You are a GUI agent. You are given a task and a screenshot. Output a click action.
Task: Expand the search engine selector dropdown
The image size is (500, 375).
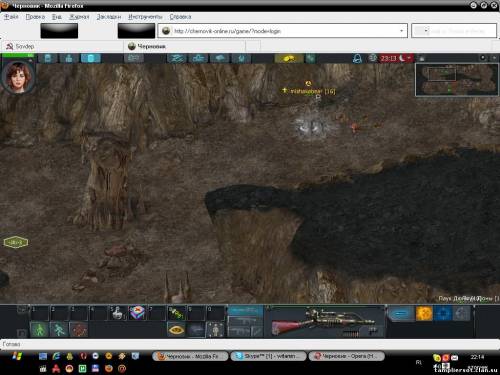pos(426,31)
